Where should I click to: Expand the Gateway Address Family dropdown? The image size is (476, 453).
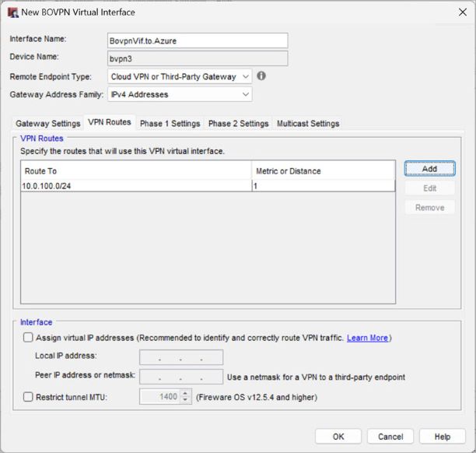tap(180, 94)
